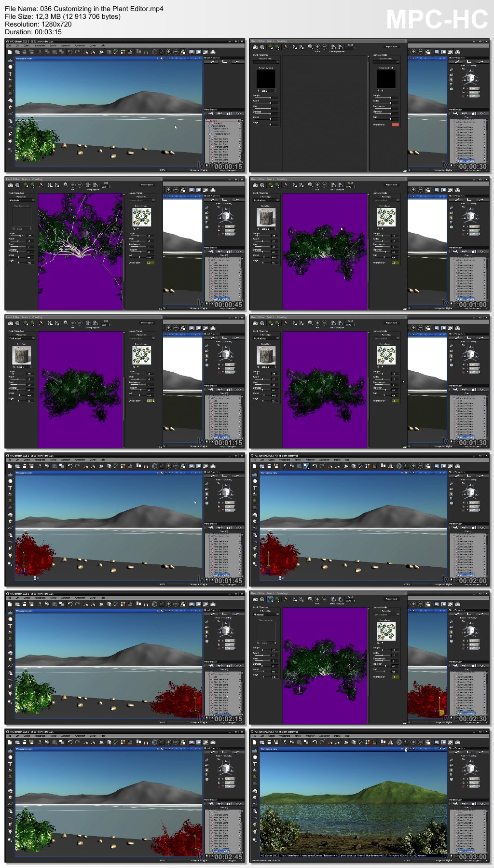Click the Plant Editor zoom-out icon in the 00:01:00 frame
The height and width of the screenshot is (868, 494).
[324, 185]
